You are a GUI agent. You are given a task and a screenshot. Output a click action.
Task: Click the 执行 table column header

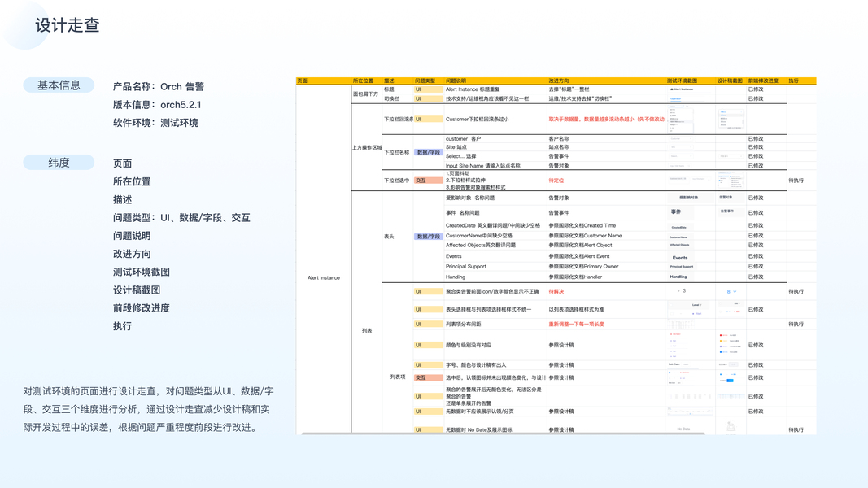[794, 81]
